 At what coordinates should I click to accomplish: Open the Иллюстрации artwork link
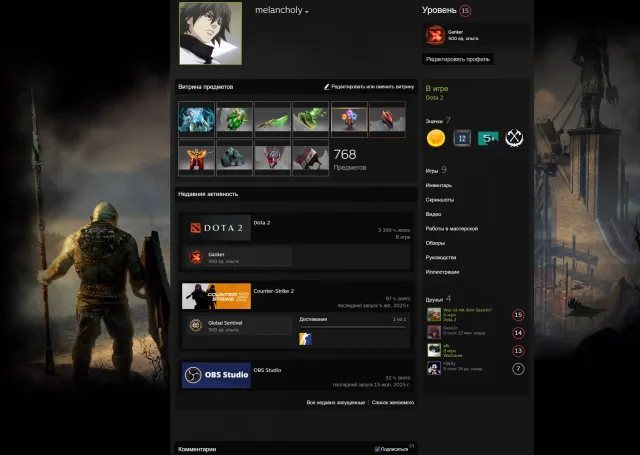(x=442, y=272)
